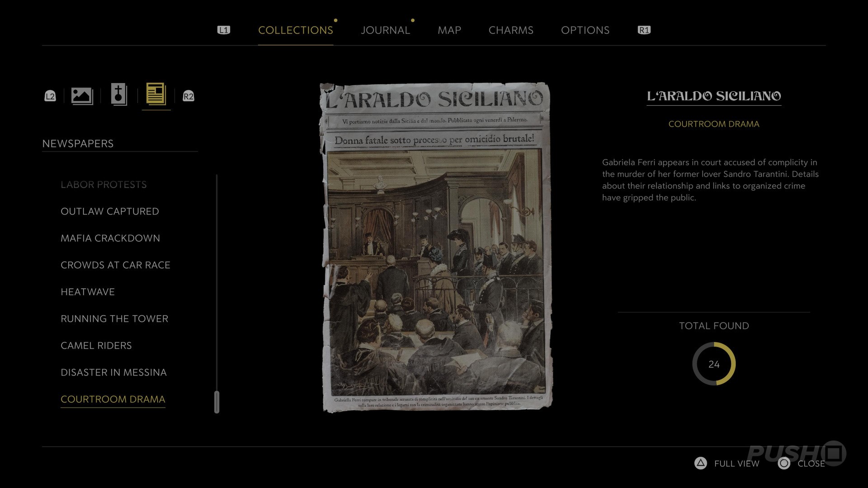868x488 pixels.
Task: Click the L2 previous category icon
Action: pos(50,96)
